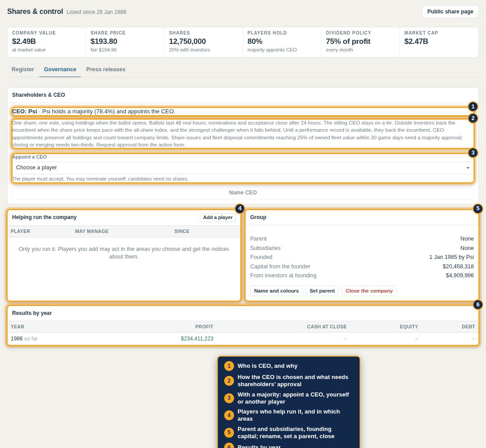
Task: Click the Players Hold 80% figure
Action: tap(255, 42)
